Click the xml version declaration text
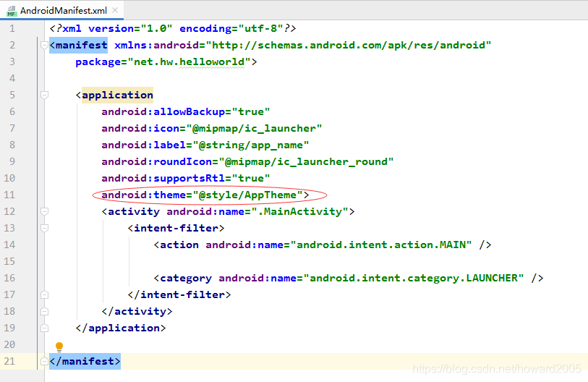 tap(173, 28)
